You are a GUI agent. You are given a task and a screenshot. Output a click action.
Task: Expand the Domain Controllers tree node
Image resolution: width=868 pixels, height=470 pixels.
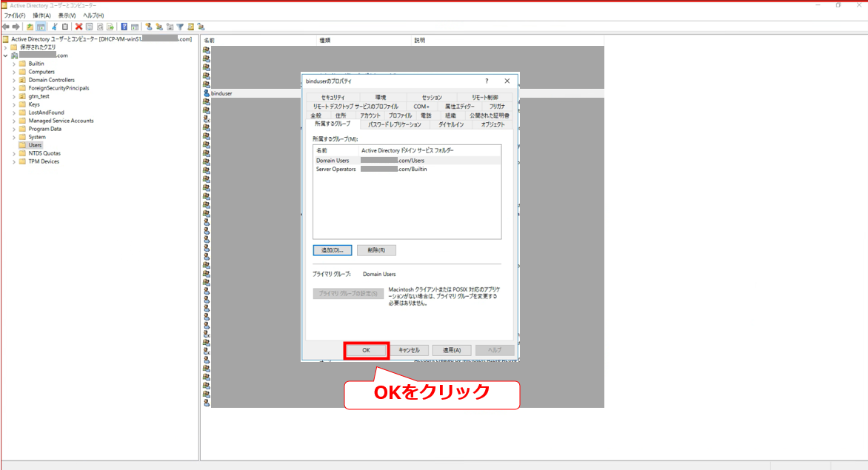[x=14, y=80]
